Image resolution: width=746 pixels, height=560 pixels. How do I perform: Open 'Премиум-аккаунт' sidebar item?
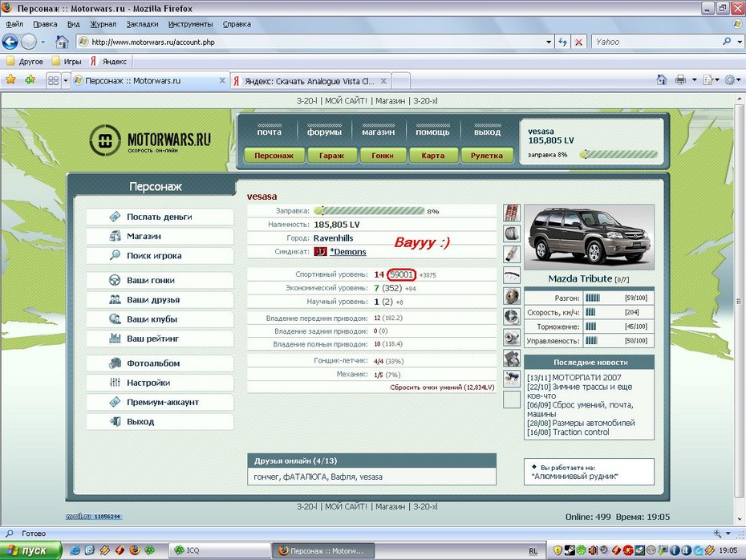(160, 402)
